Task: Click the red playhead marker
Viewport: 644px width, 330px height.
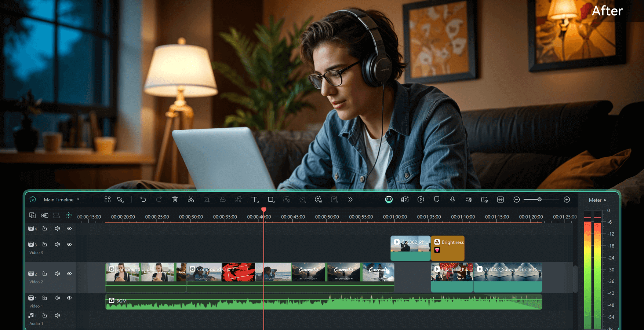Action: tap(264, 209)
